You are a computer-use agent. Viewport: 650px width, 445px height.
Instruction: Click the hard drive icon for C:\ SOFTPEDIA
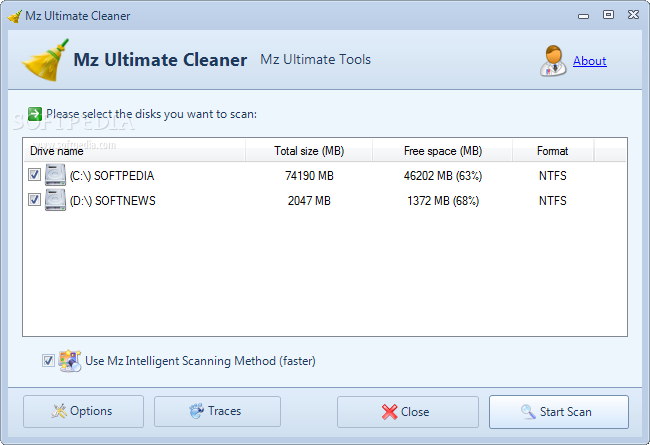point(55,175)
